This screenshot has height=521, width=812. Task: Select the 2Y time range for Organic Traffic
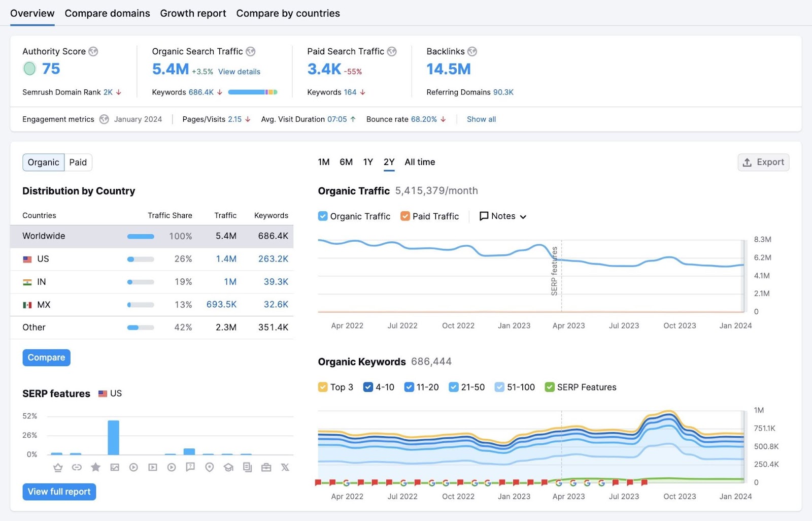click(x=389, y=161)
